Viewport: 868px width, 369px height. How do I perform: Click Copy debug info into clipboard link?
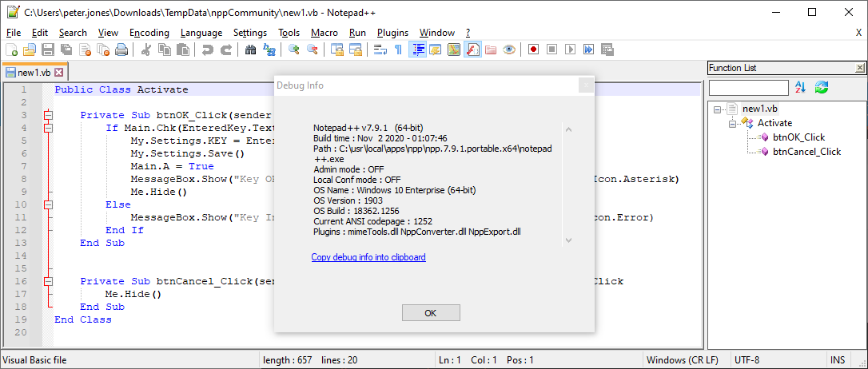tap(368, 257)
